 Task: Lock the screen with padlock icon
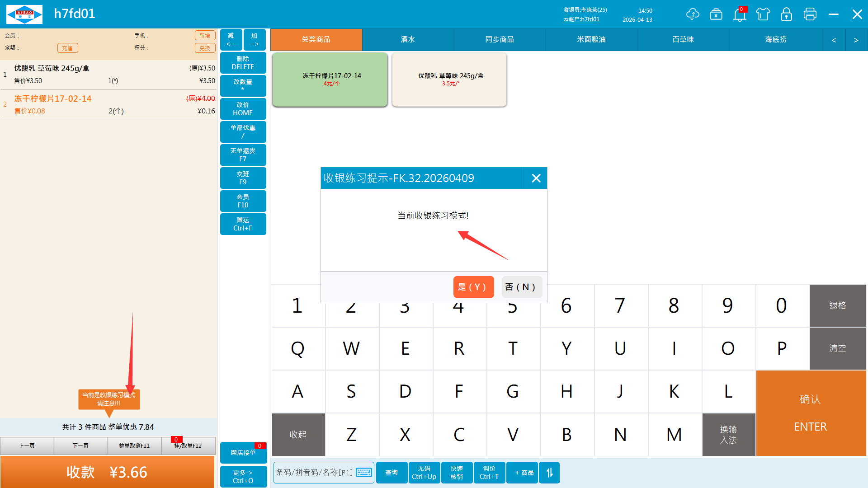(787, 14)
